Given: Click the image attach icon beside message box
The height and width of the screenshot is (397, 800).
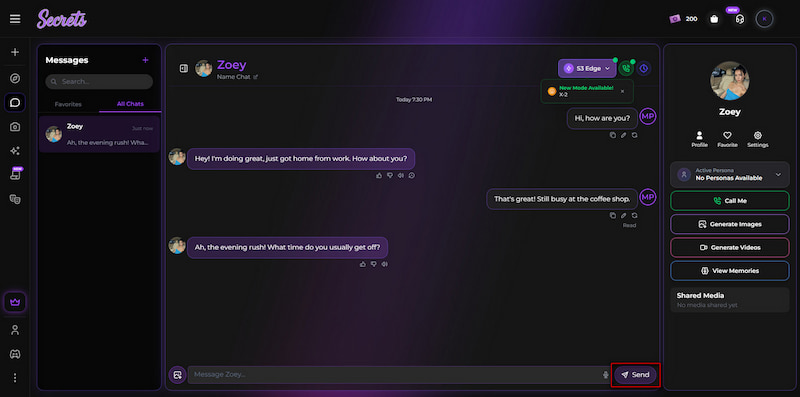Looking at the screenshot, I should coord(177,375).
